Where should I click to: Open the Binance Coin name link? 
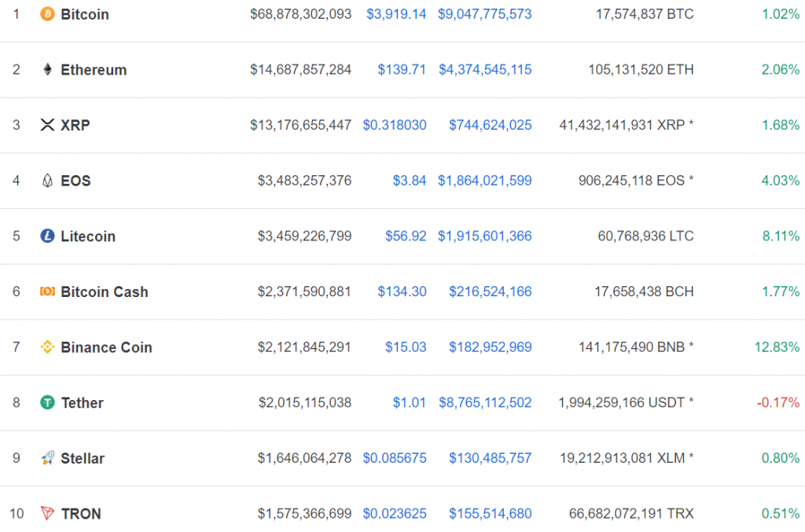point(106,347)
